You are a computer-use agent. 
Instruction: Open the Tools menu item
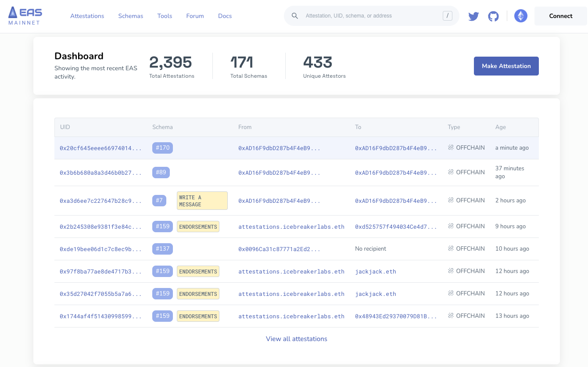click(x=165, y=16)
